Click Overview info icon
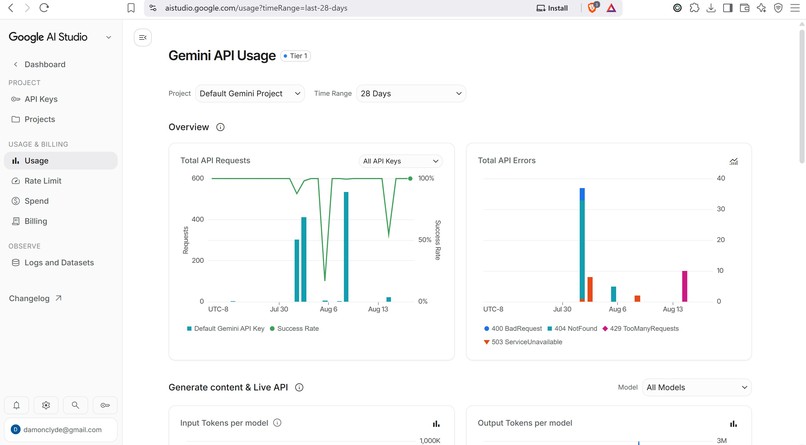The image size is (806, 445). [220, 127]
